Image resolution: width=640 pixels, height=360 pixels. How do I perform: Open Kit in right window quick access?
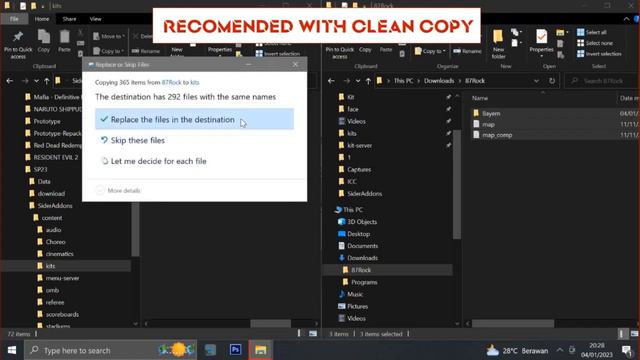[x=351, y=97]
